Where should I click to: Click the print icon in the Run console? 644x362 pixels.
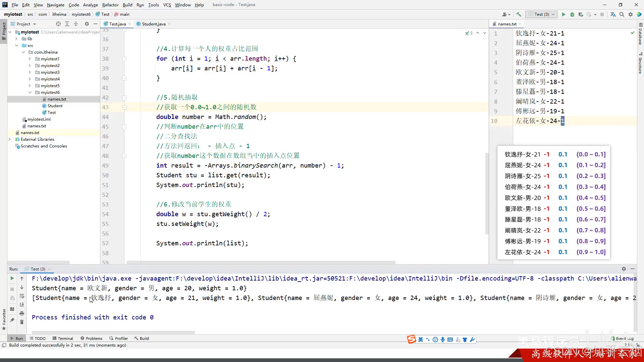pos(22,313)
